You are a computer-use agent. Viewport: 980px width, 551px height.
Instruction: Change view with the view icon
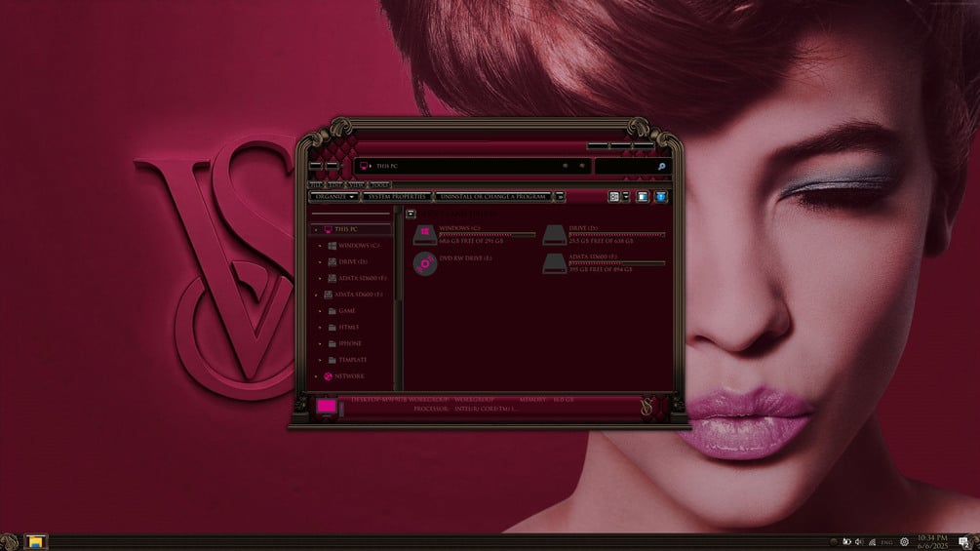point(613,197)
